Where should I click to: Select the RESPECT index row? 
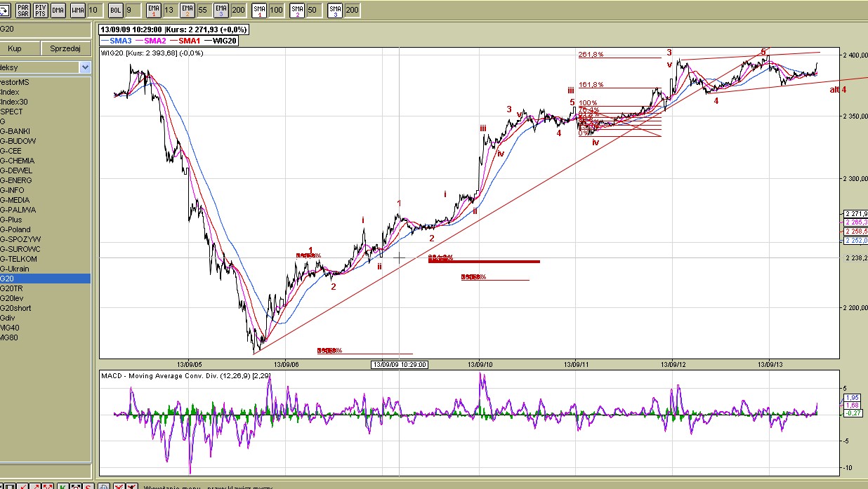click(x=45, y=112)
